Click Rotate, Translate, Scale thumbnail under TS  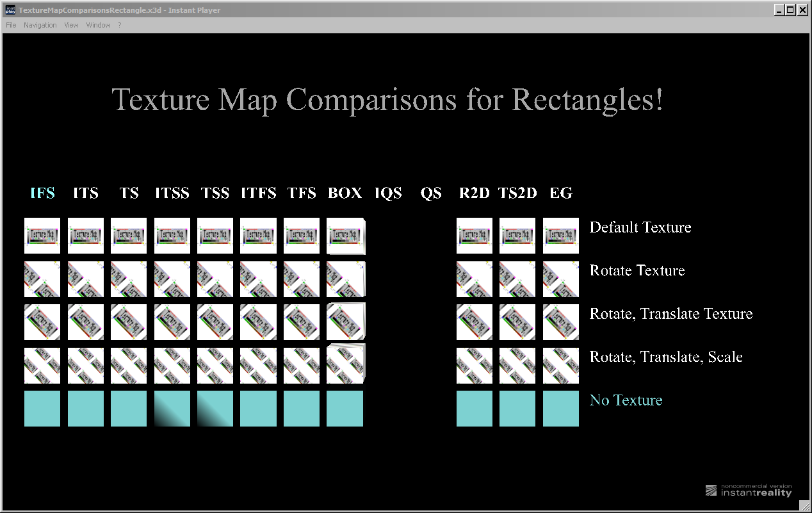(129, 366)
